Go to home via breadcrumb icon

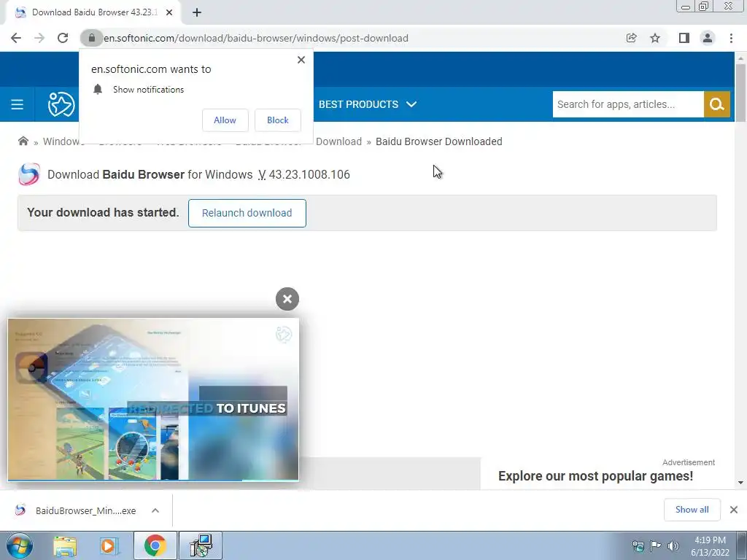(23, 141)
